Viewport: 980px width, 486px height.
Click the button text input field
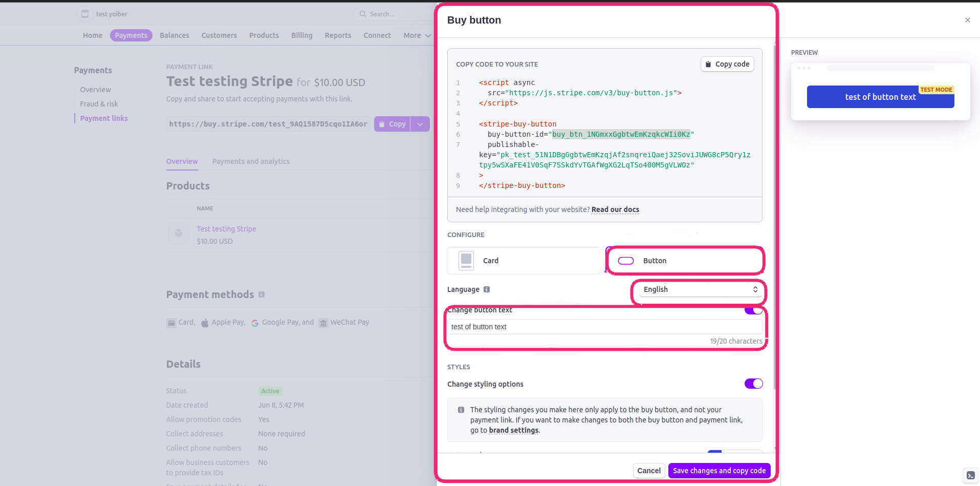coord(604,327)
